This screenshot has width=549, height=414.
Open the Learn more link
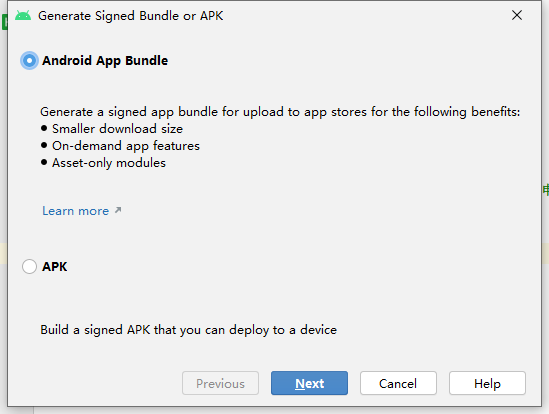[76, 211]
